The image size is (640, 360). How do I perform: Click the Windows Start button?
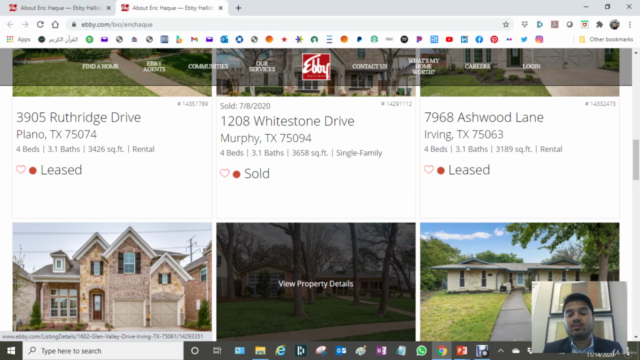point(11,351)
